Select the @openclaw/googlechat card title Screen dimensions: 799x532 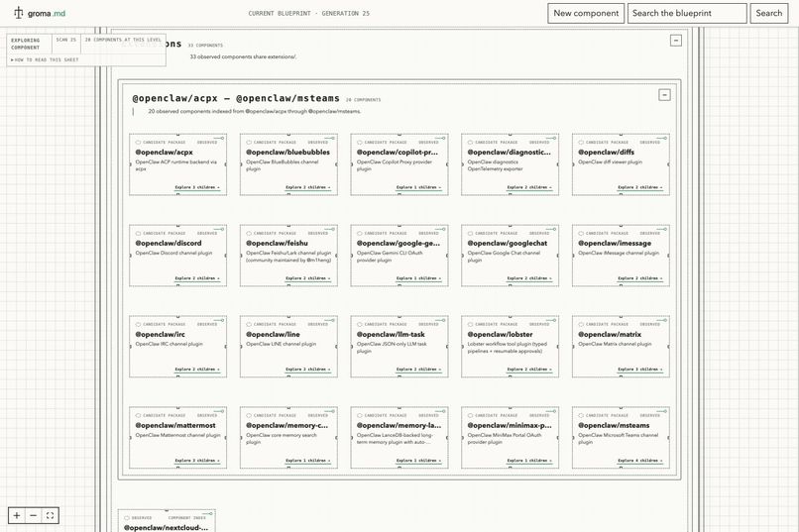[507, 244]
